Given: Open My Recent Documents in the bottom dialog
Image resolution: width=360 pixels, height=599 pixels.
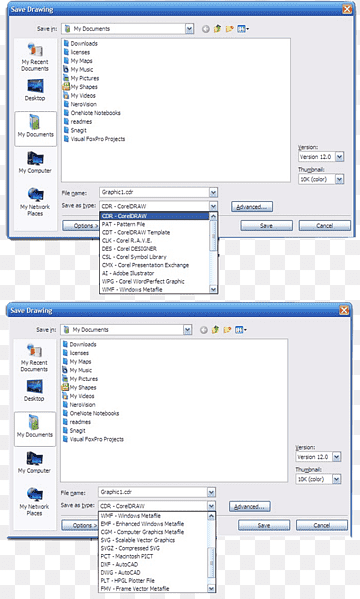Looking at the screenshot, I should pyautogui.click(x=34, y=358).
